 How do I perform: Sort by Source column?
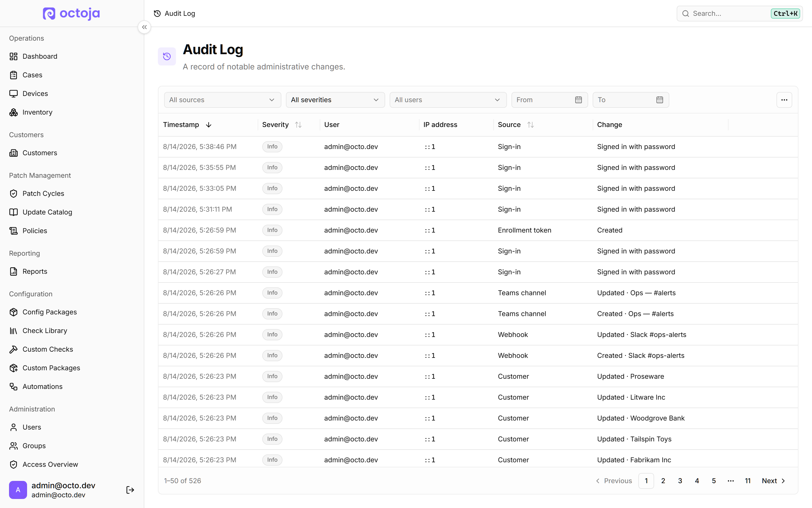[x=516, y=125]
